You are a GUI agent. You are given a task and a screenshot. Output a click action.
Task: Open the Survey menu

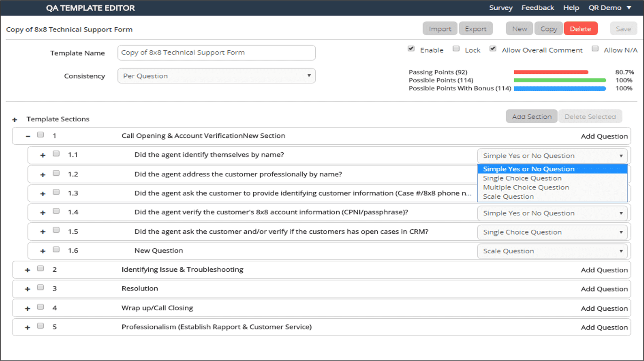[501, 8]
